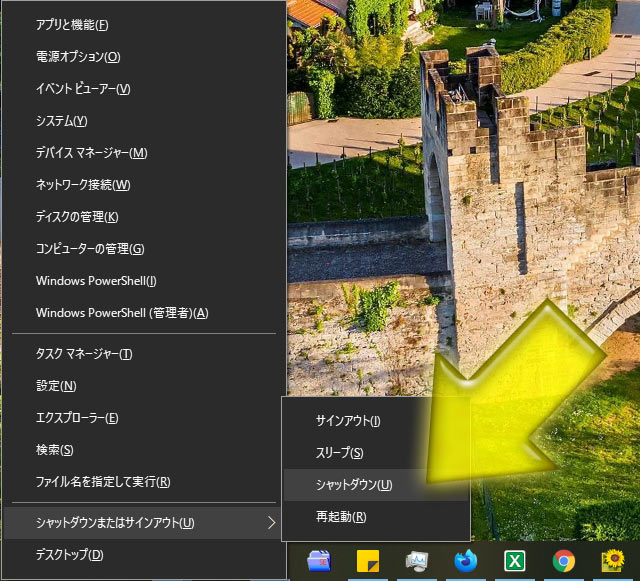Select 検索(S) entry

[x=144, y=450]
